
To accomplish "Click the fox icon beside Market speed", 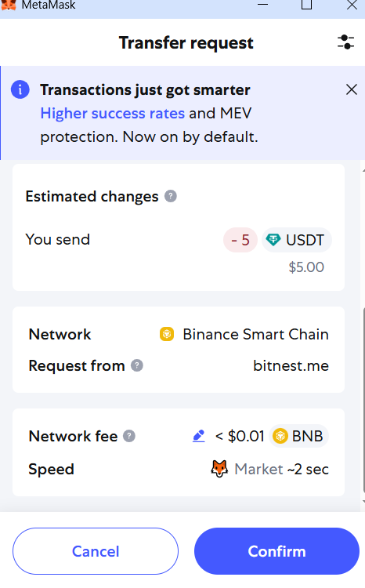I will tap(219, 469).
